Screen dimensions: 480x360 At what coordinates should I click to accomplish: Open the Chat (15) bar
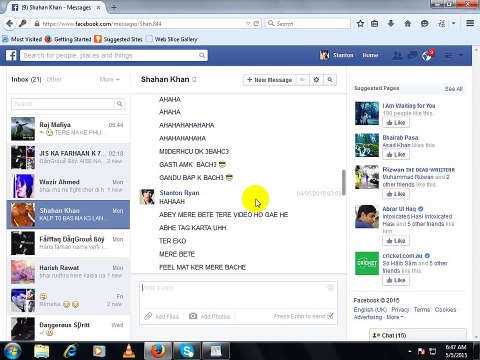pos(418,335)
